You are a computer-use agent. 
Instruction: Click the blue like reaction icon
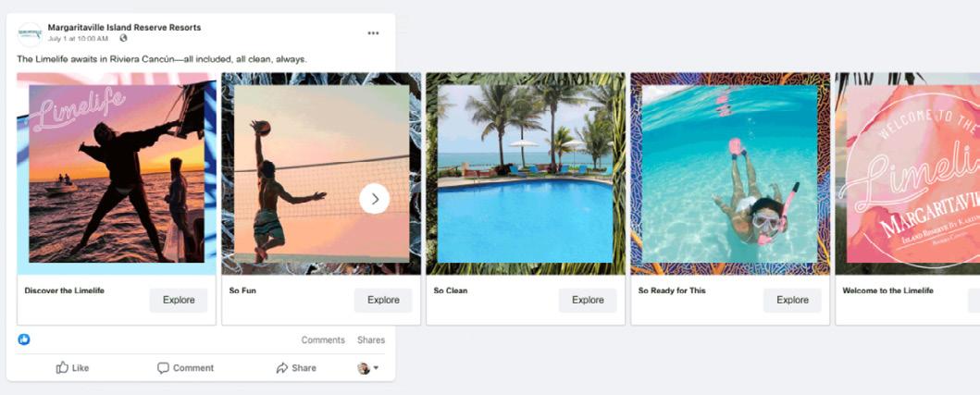(x=24, y=339)
